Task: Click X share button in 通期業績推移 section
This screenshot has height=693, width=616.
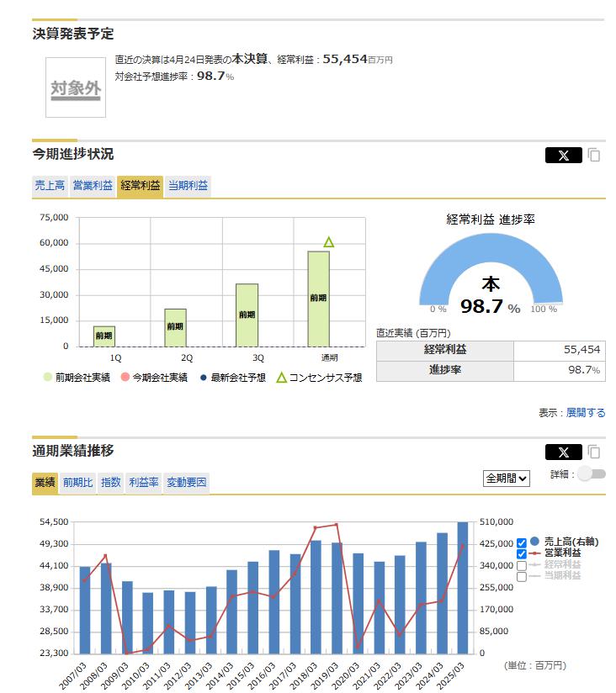Action: point(563,452)
